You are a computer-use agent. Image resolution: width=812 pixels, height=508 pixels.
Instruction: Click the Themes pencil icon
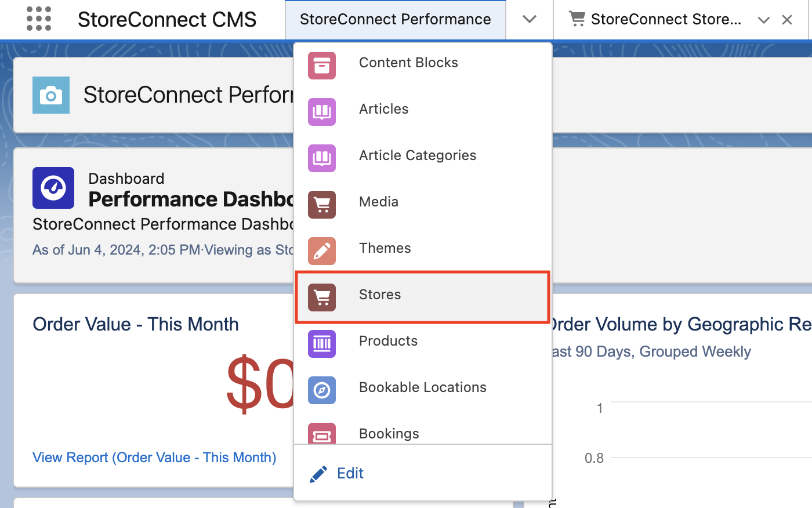[x=322, y=251]
